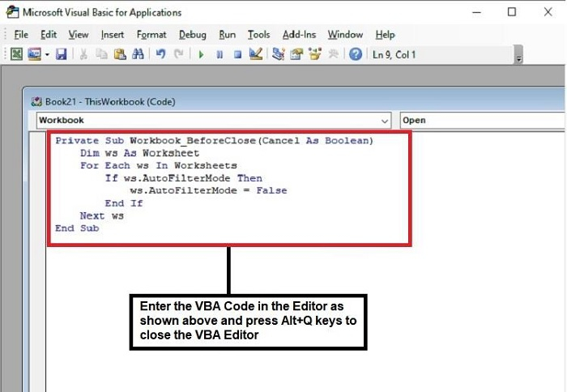
Task: Click the Book21 code window icon
Action: click(x=36, y=101)
